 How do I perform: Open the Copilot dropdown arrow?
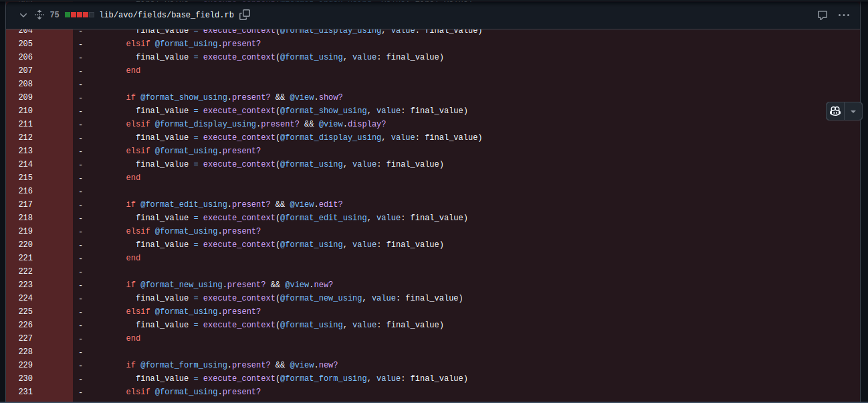click(x=853, y=111)
